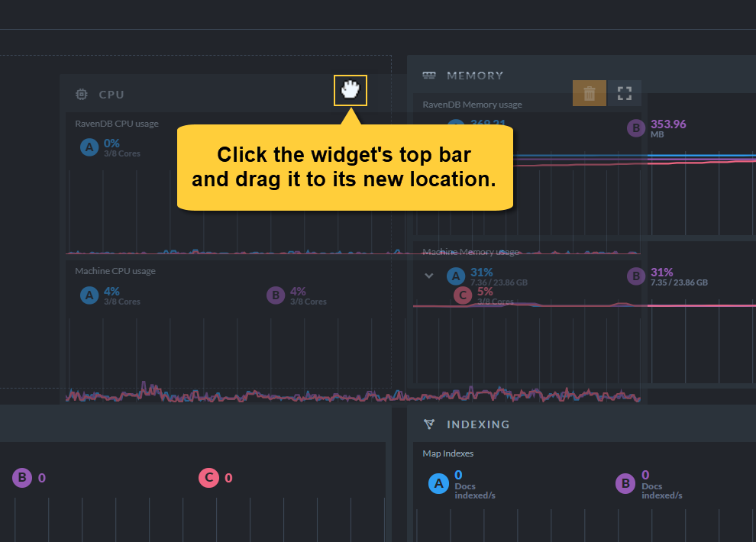The width and height of the screenshot is (756, 542).
Task: Click the RavenDB Memory usage label
Action: (473, 105)
